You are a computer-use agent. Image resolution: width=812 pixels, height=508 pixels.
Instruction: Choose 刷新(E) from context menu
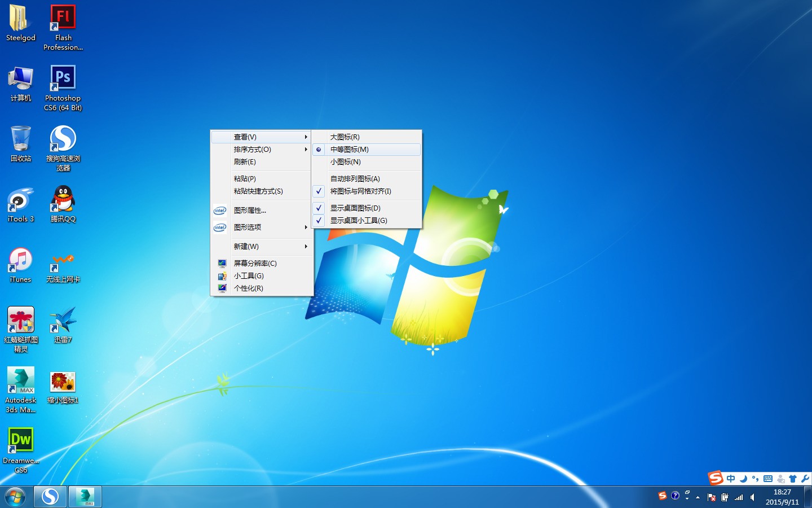[x=262, y=162]
